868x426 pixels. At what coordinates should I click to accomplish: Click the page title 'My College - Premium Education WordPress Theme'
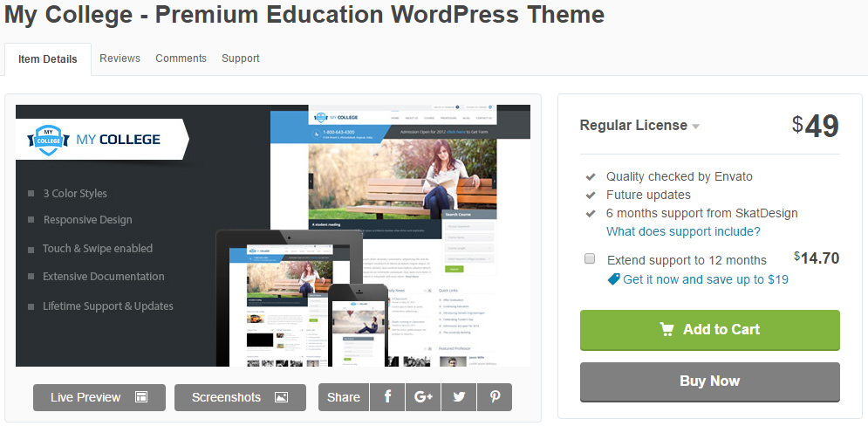click(304, 14)
